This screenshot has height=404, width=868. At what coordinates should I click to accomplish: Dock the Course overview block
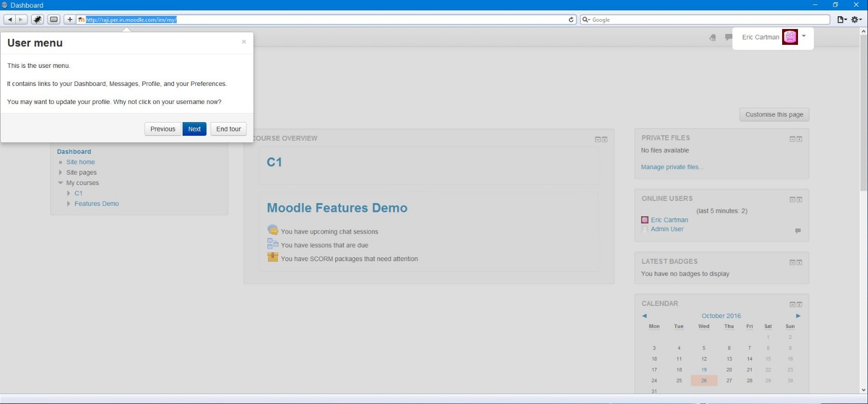click(x=604, y=140)
